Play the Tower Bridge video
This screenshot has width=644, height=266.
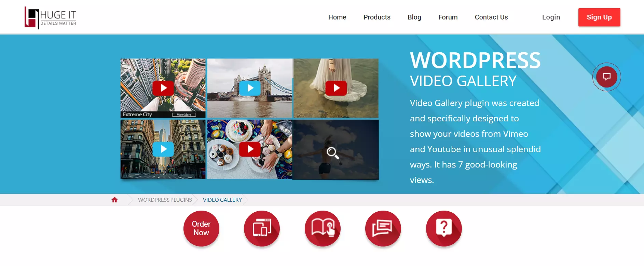pyautogui.click(x=250, y=88)
